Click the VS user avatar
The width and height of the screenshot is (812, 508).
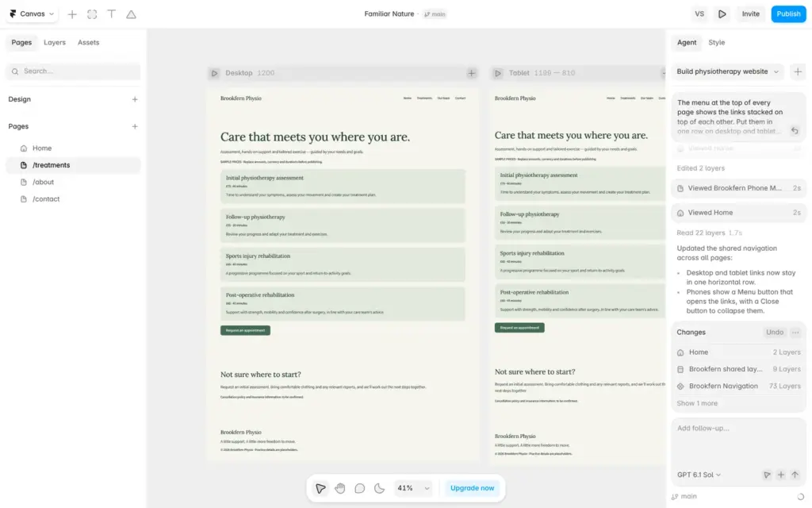(x=699, y=14)
